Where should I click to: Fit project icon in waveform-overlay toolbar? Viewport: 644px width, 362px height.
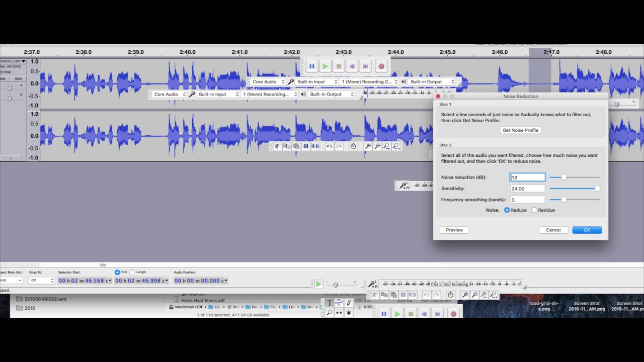pos(396,146)
